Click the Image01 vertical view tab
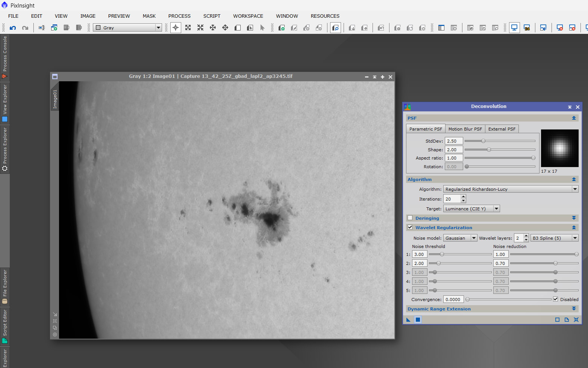Image resolution: width=588 pixels, height=368 pixels. pos(55,99)
